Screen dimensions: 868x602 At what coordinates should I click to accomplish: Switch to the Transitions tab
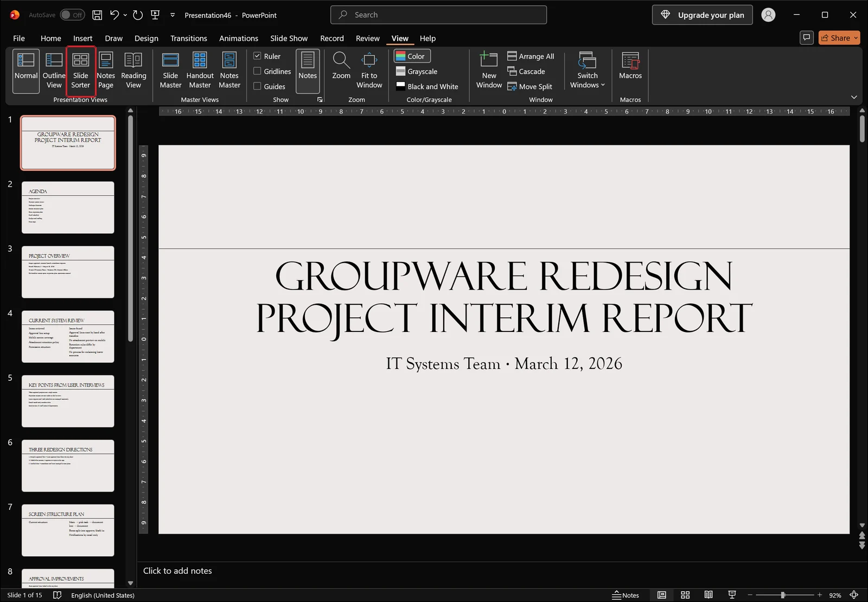point(189,39)
